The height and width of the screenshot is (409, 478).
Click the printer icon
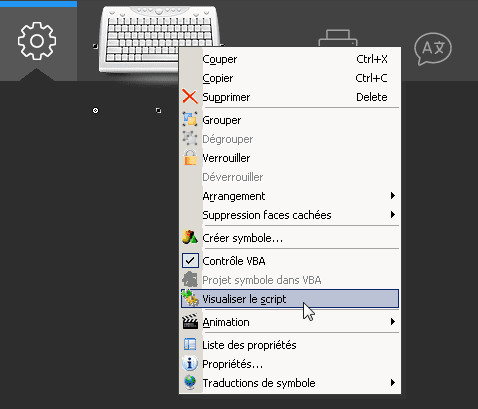point(338,38)
